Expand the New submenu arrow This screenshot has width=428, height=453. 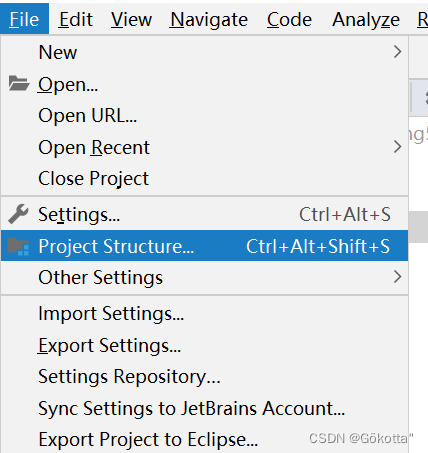397,52
